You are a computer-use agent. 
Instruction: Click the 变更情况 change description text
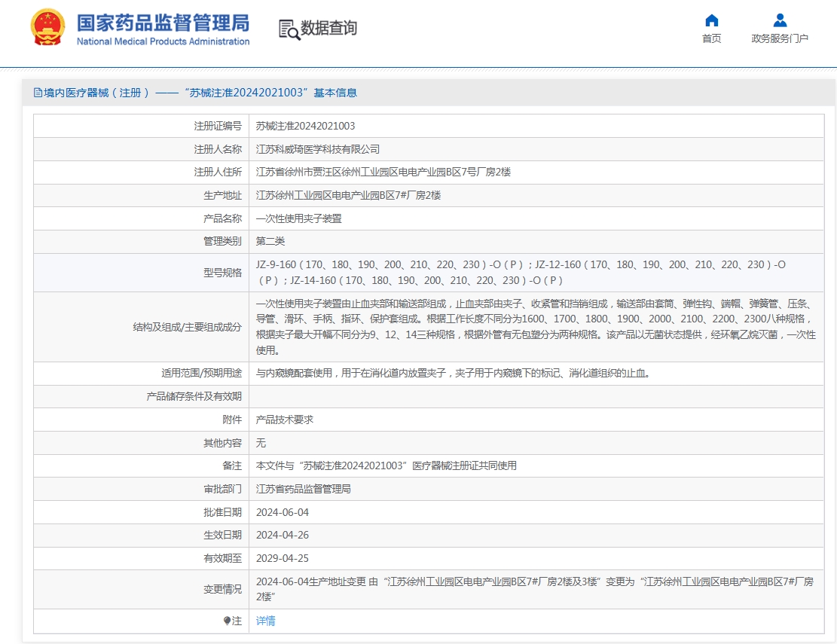pyautogui.click(x=535, y=590)
